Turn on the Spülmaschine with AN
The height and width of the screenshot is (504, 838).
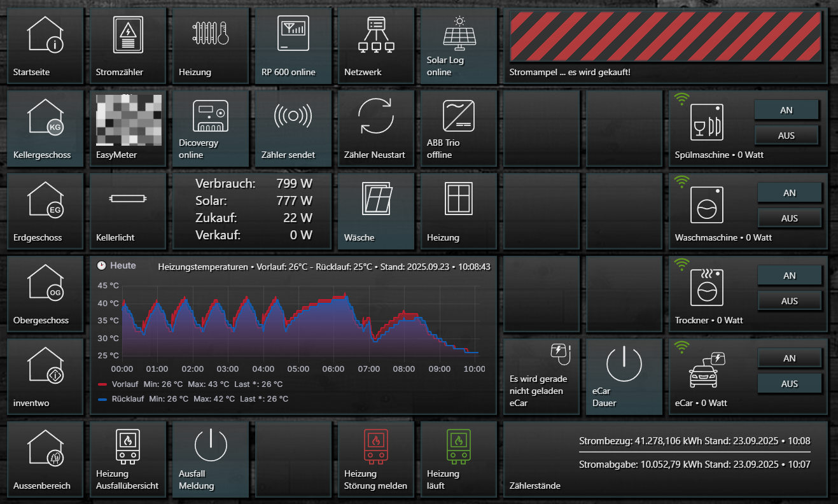pos(786,110)
